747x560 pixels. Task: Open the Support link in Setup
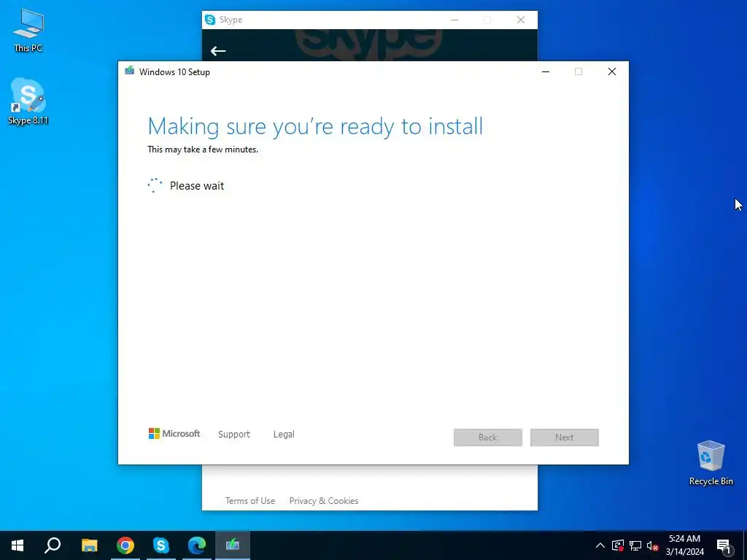click(x=234, y=435)
